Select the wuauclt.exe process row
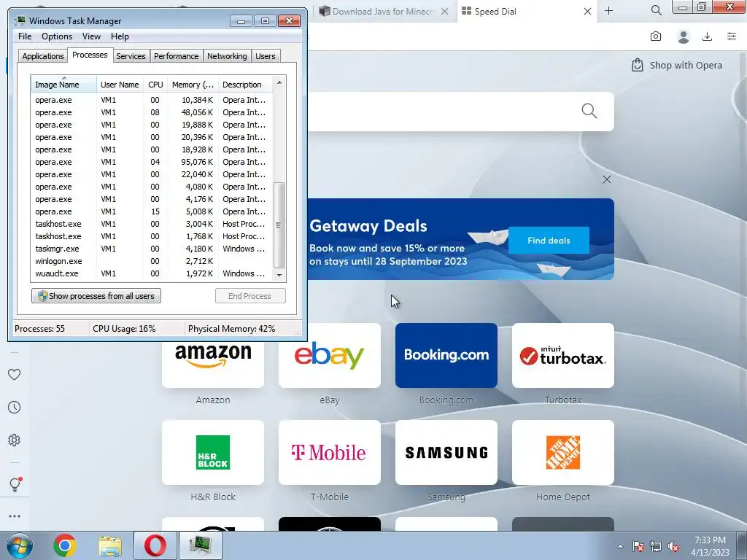747x560 pixels. point(152,273)
